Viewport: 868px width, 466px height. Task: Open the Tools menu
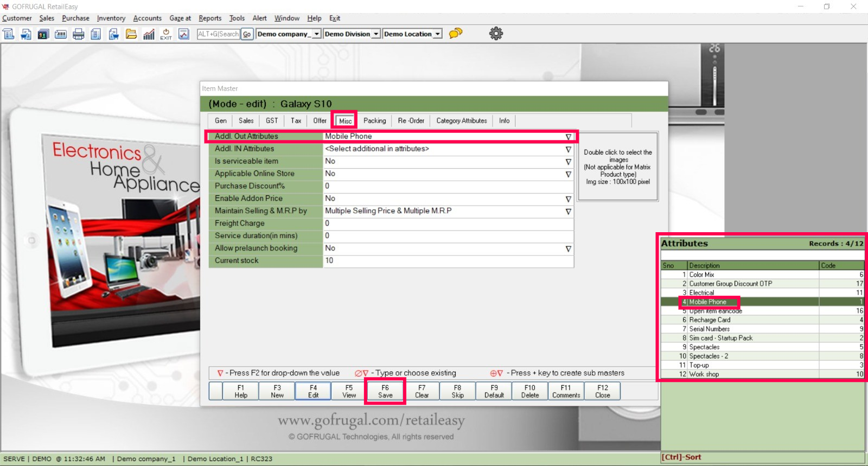(237, 18)
